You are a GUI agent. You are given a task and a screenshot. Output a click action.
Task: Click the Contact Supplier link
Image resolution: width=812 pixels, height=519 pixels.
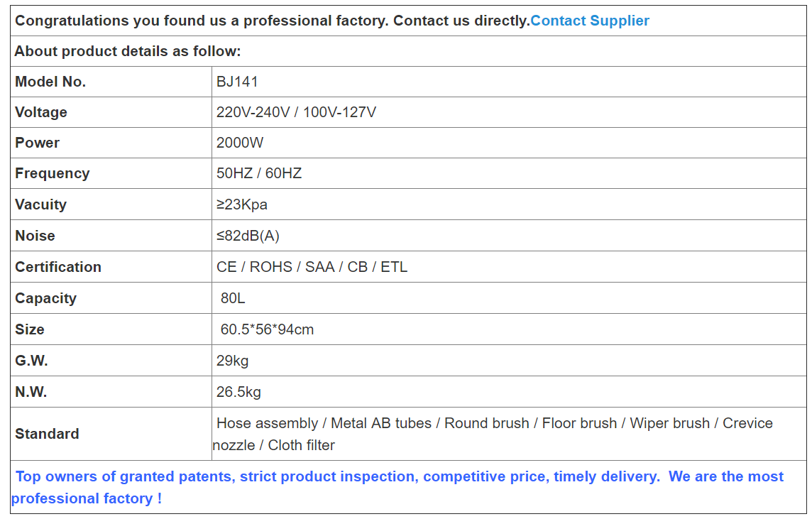coord(589,21)
